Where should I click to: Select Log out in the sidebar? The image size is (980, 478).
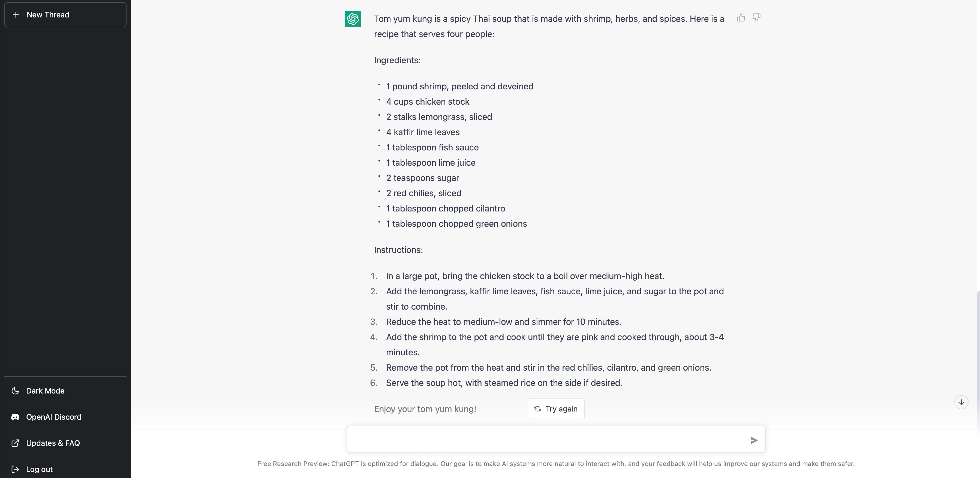tap(39, 469)
